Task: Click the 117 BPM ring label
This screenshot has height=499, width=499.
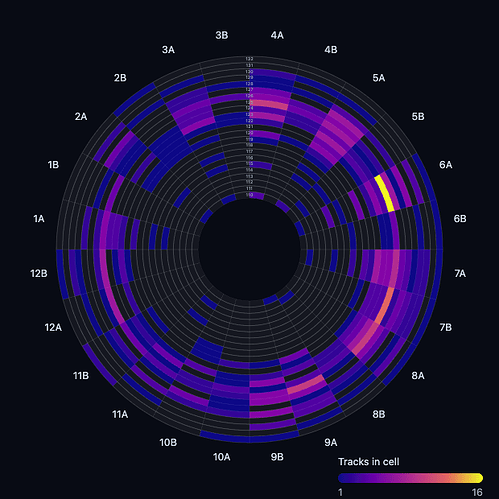Action: pos(249,151)
